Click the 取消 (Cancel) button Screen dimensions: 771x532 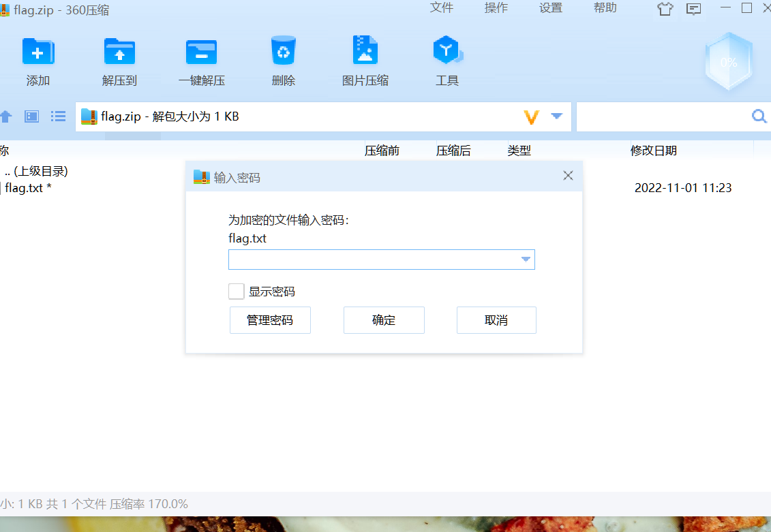[496, 320]
